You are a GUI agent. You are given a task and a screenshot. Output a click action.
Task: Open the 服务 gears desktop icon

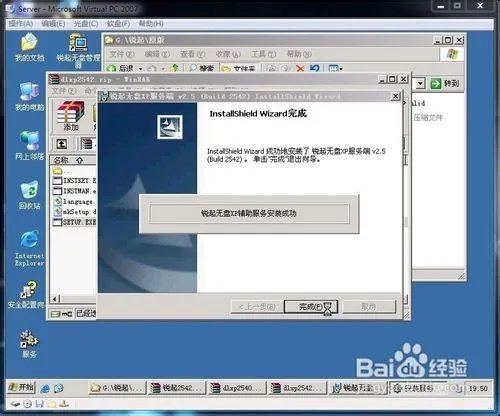[x=29, y=344]
